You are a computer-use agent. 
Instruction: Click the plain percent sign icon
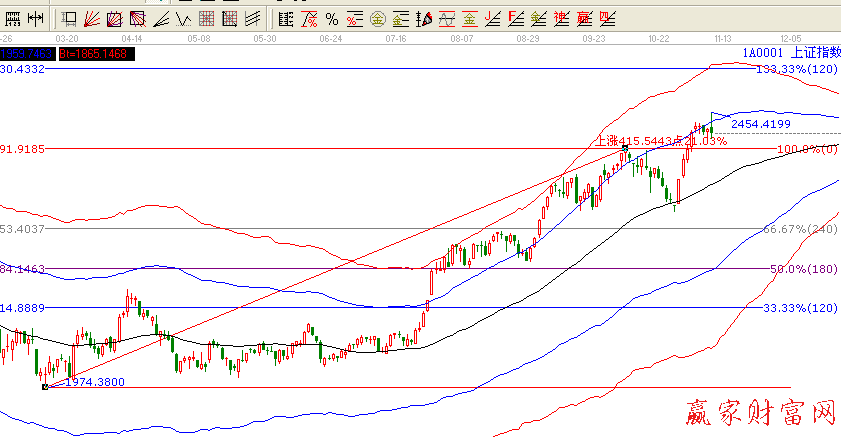click(332, 18)
